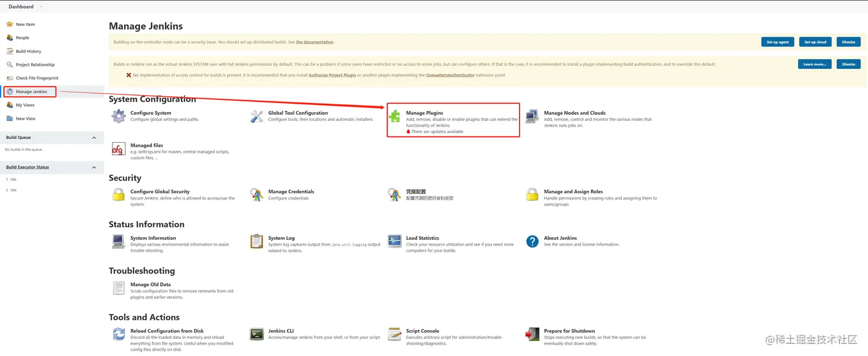Screen dimensions: 868x356
Task: Click the 'There are updates available' notice
Action: point(437,132)
